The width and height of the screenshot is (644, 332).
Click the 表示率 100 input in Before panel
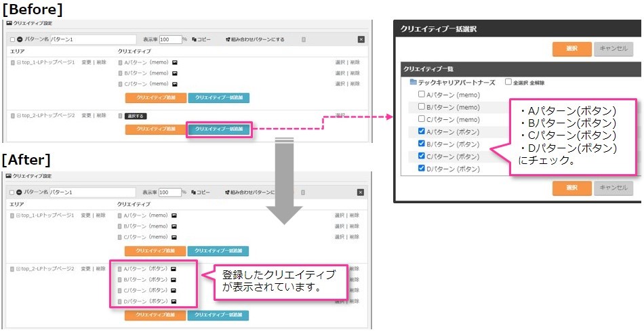[x=170, y=39]
